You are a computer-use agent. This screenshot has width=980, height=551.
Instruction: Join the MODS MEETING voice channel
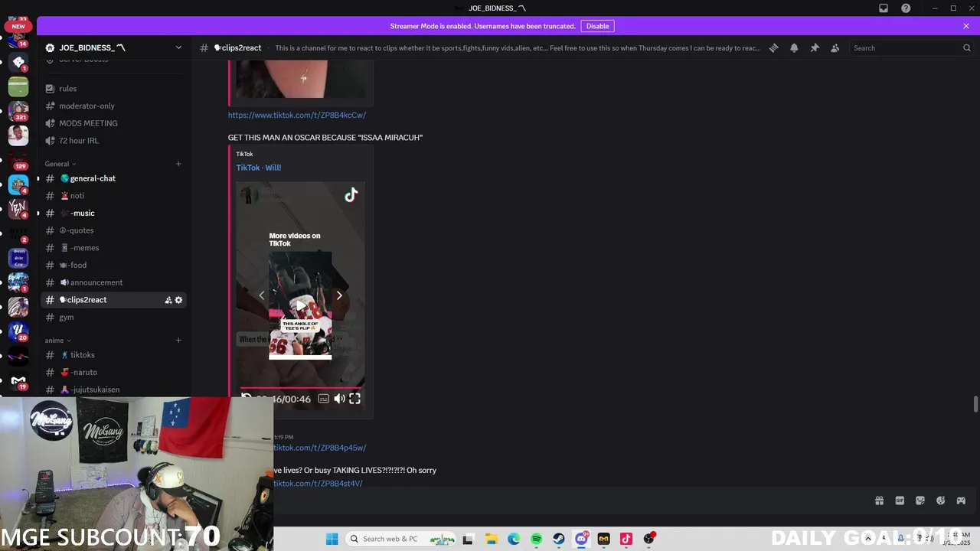(x=113, y=123)
